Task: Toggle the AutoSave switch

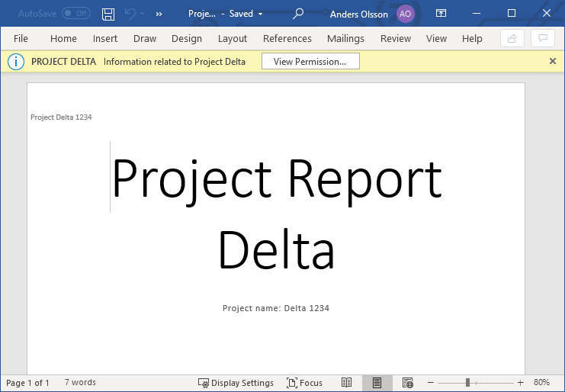Action: (x=75, y=14)
